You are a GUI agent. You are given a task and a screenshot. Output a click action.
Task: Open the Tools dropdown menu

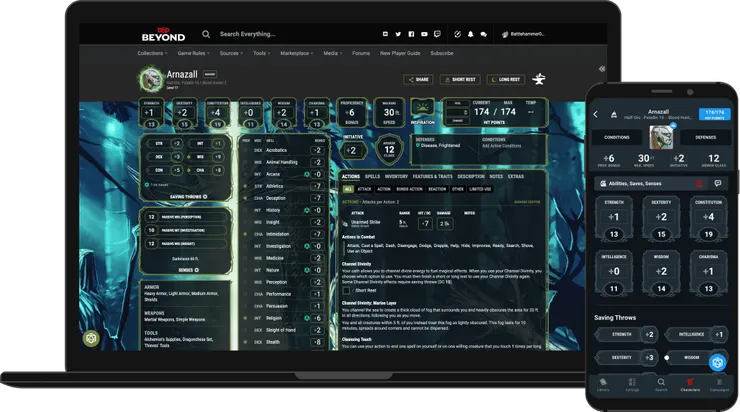[x=261, y=53]
